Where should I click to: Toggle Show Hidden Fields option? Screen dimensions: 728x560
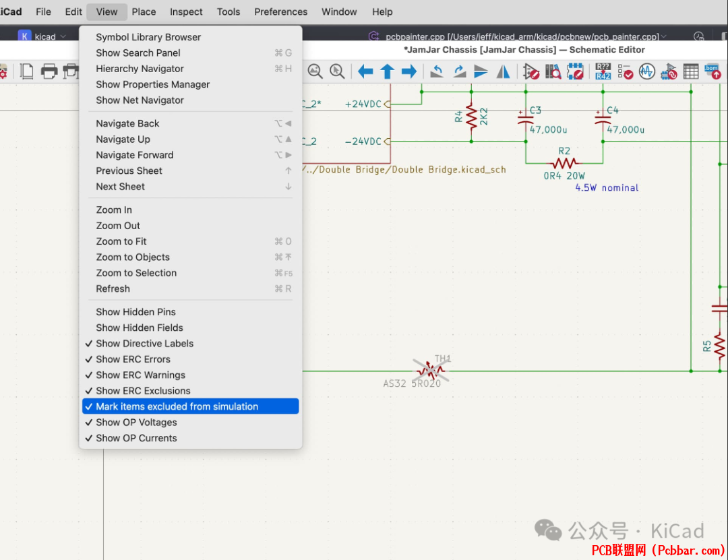pos(190,328)
